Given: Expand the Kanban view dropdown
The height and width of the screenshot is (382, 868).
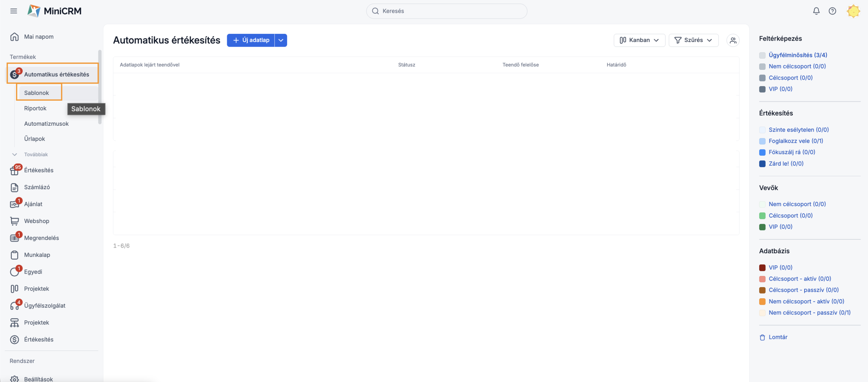Looking at the screenshot, I should 639,40.
